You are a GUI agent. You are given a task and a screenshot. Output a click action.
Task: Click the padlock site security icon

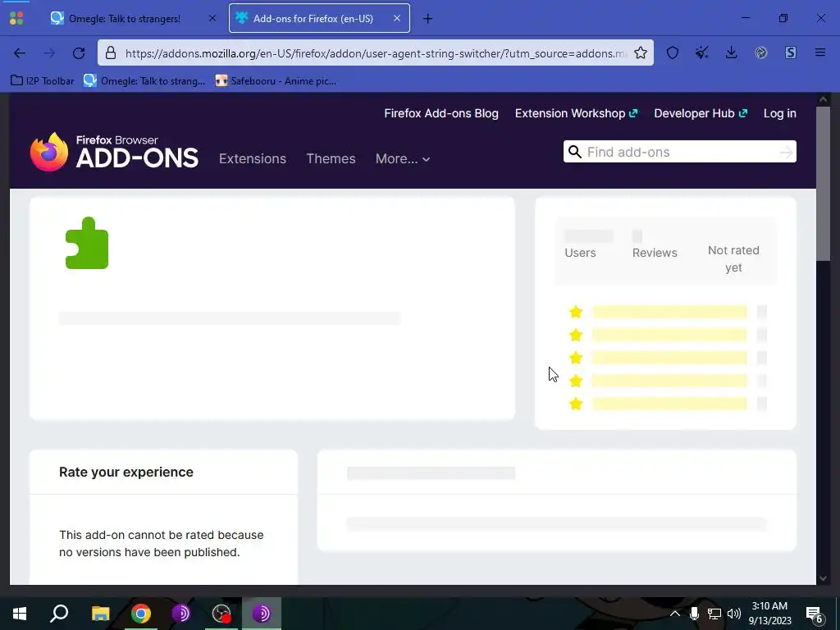tap(111, 53)
